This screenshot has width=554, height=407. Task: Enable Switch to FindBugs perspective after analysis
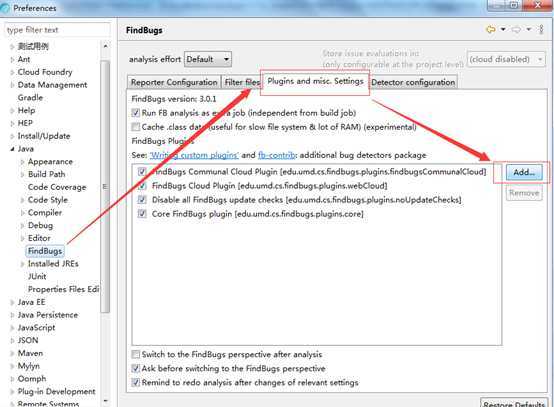click(136, 354)
